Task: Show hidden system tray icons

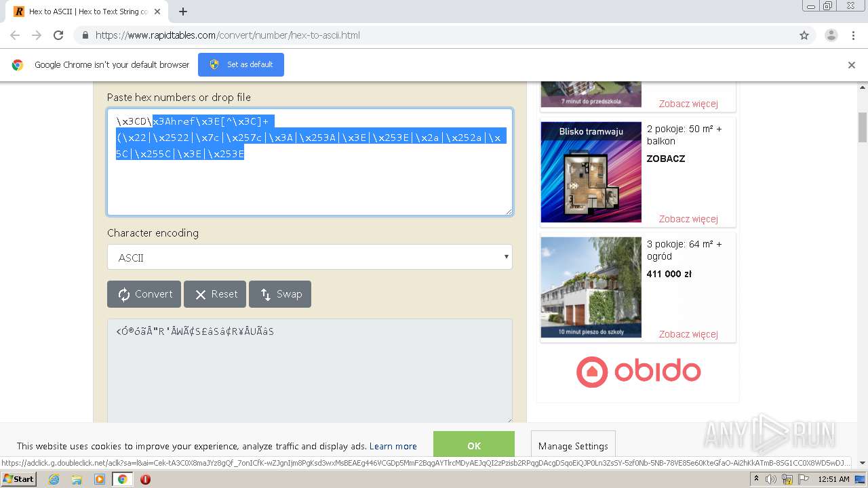Action: pos(757,479)
